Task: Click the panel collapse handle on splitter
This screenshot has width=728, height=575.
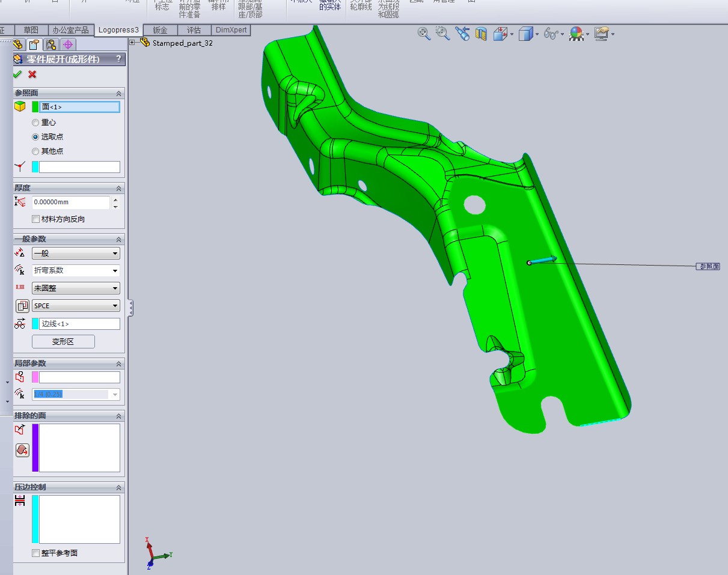Action: point(130,308)
